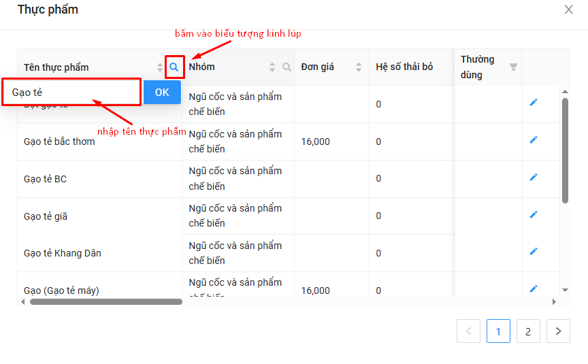The height and width of the screenshot is (364, 588).
Task: Click the vertical scrollbar thumb of table
Action: tap(565, 150)
